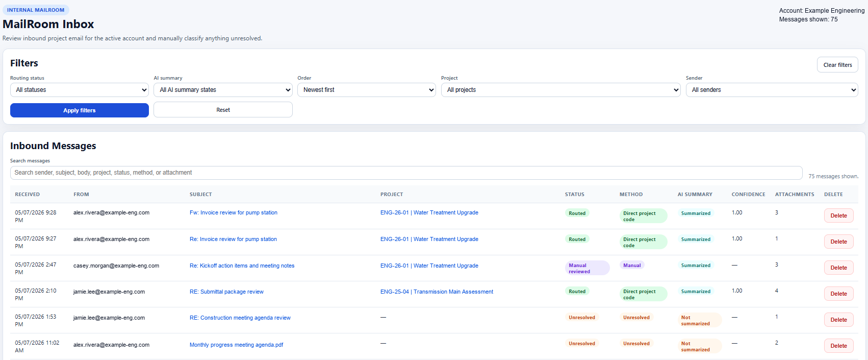This screenshot has height=360, width=868.
Task: Click the 'Account: Example Engineering' text
Action: tap(822, 11)
